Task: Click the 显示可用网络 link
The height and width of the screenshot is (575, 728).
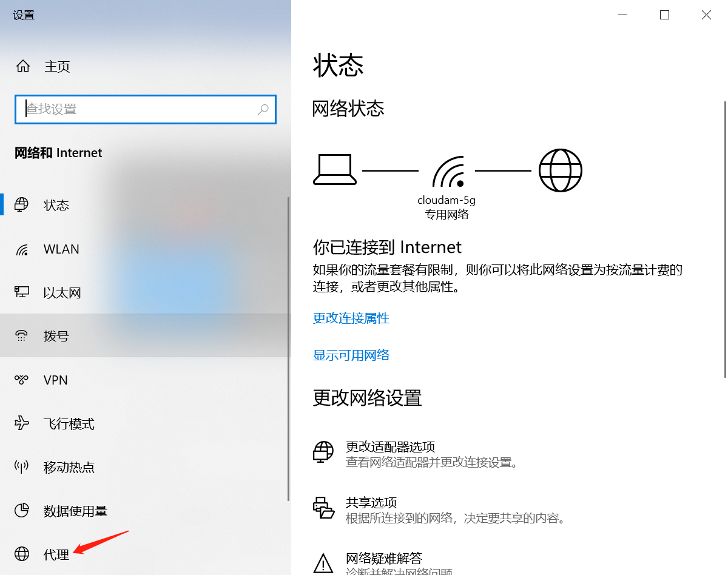Action: click(x=351, y=355)
